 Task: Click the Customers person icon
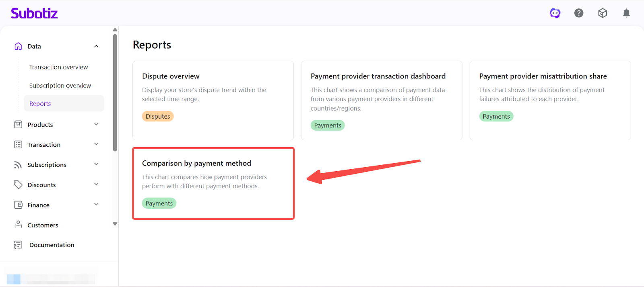click(18, 224)
